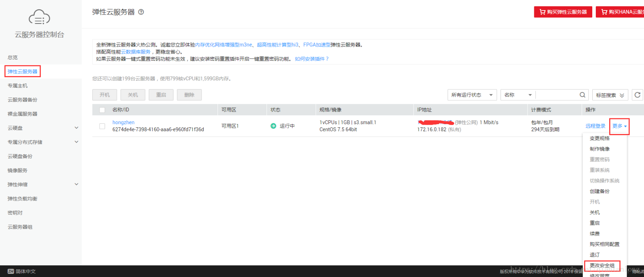Click the 购买弹性云服务器 button
Image resolution: width=644 pixels, height=277 pixels.
point(563,12)
